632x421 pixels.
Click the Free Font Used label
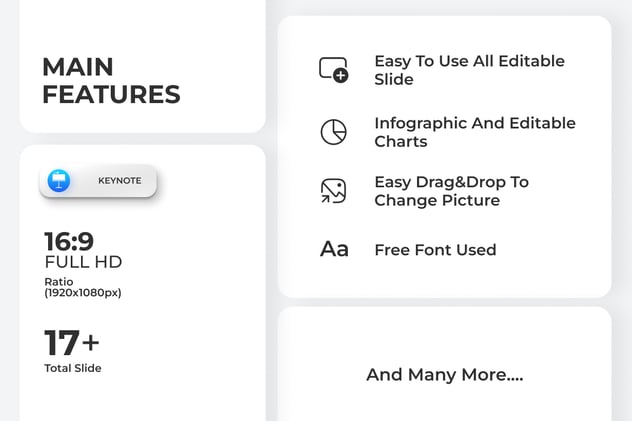point(435,250)
